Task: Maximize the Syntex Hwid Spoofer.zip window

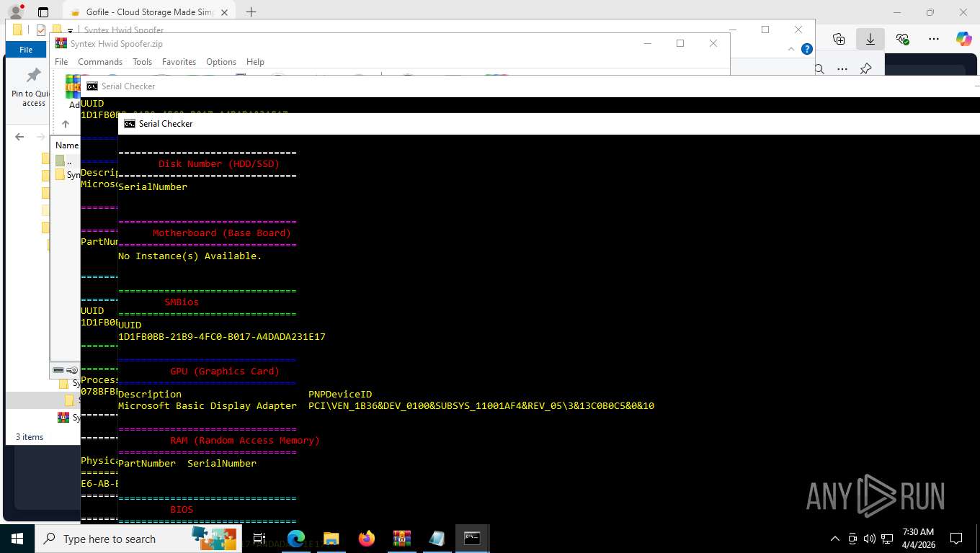Action: (x=680, y=43)
